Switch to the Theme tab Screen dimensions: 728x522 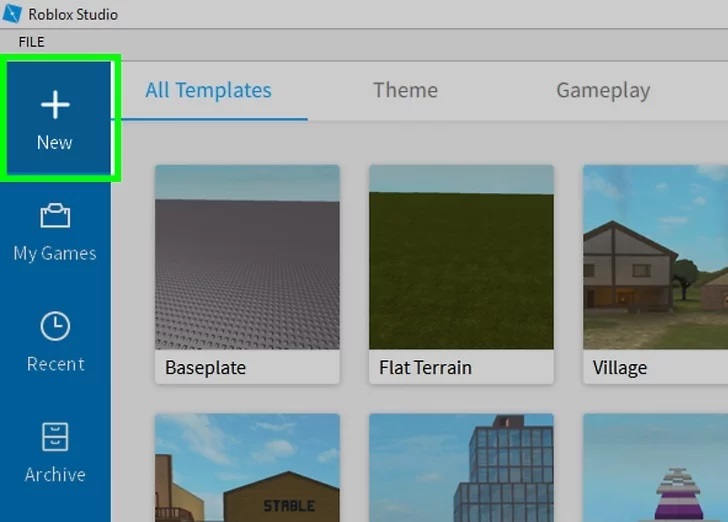405,90
